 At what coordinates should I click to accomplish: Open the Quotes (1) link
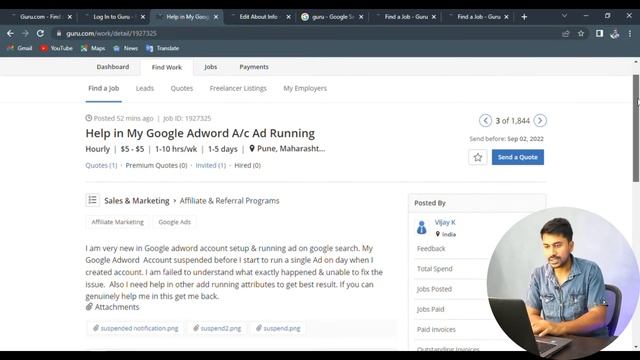click(101, 165)
